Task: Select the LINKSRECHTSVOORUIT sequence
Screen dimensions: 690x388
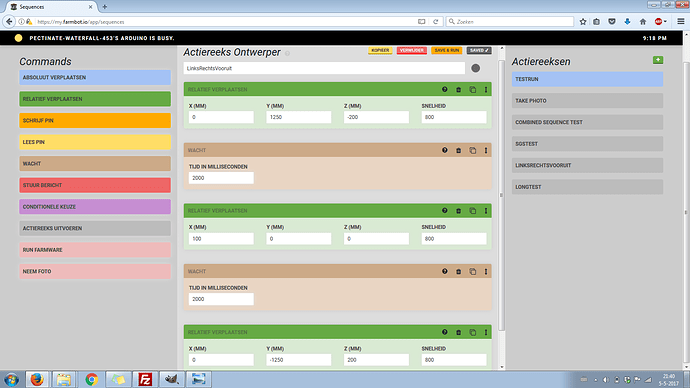Action: pos(587,165)
